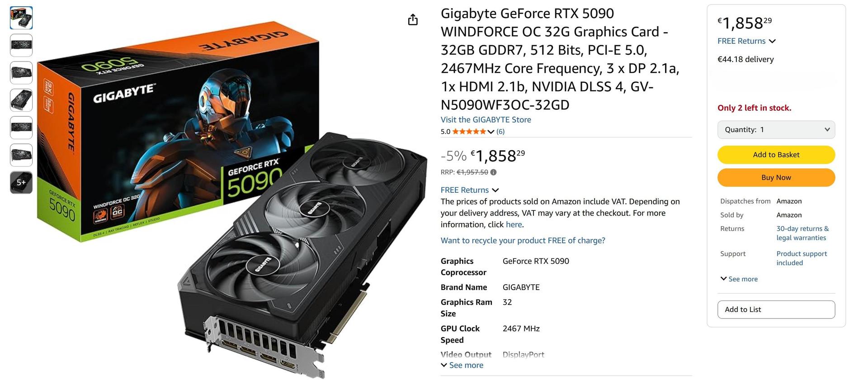Open the 6 reviews count link

[500, 132]
